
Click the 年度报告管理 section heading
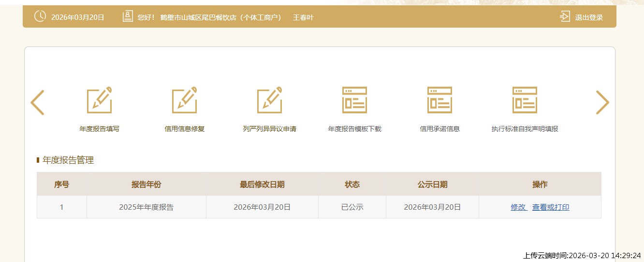[68, 160]
